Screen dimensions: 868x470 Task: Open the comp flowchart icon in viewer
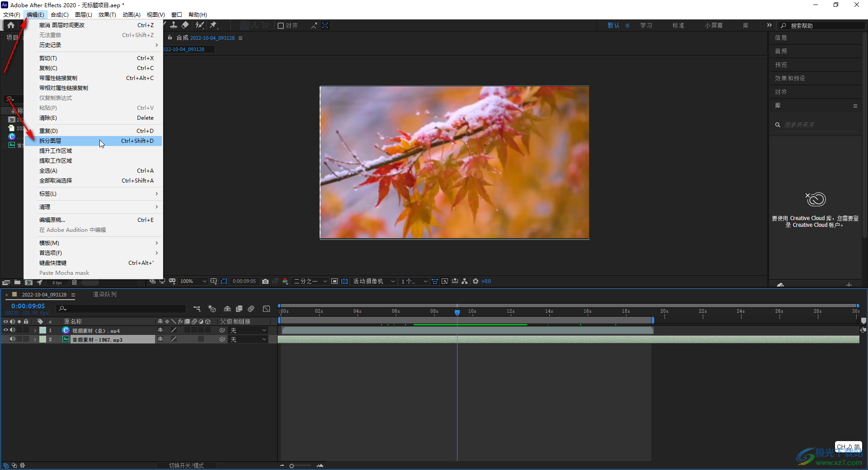click(x=465, y=281)
